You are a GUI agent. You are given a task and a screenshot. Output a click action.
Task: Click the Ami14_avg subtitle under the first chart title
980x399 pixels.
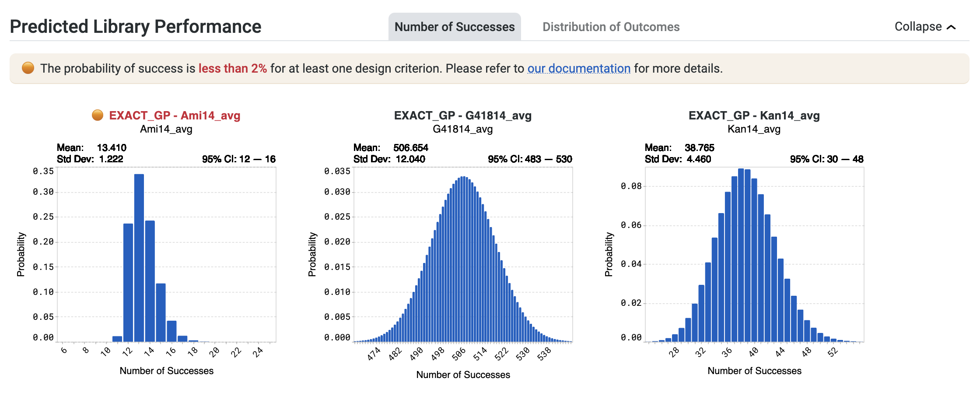[166, 129]
